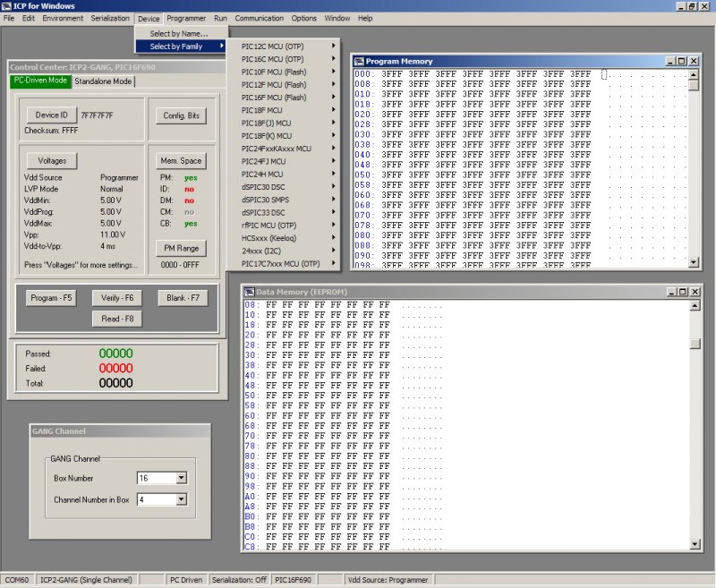The width and height of the screenshot is (716, 588).
Task: Expand the dSPIC33 DSC family
Action: coord(283,212)
